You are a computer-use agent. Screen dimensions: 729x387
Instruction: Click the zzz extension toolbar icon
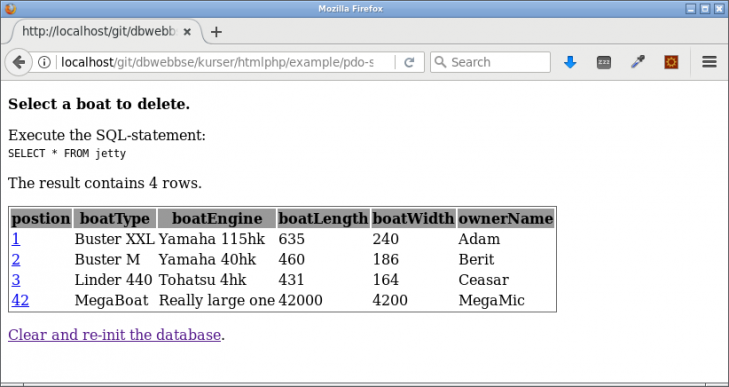coord(603,62)
